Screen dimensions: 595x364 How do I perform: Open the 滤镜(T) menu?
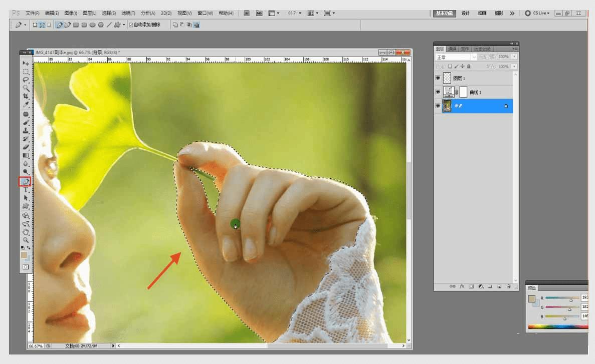128,13
